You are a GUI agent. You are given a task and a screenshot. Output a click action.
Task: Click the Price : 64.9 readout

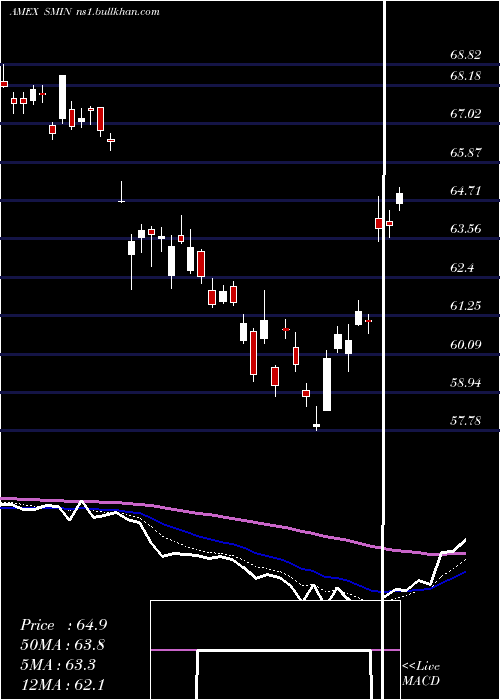coord(63,625)
